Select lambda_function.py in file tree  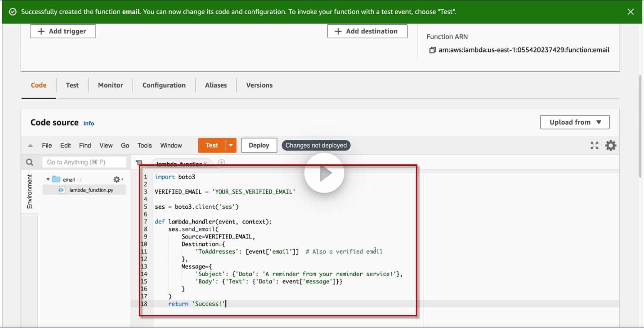coord(91,190)
